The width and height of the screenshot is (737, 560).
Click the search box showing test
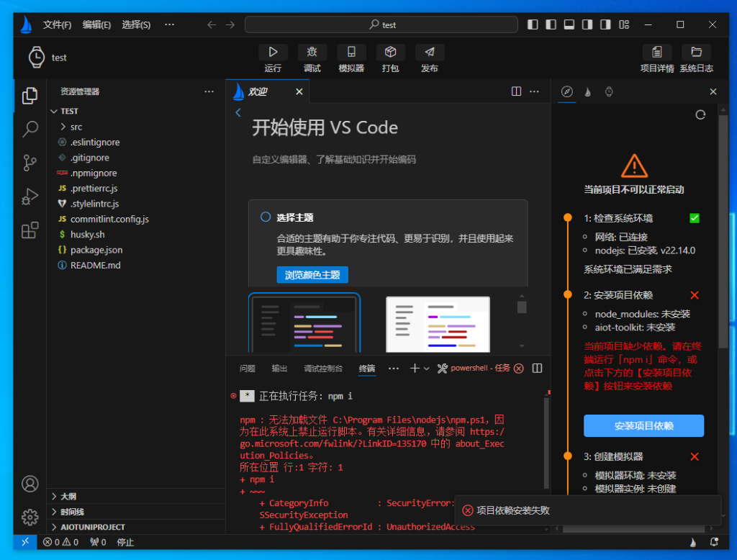coord(381,25)
